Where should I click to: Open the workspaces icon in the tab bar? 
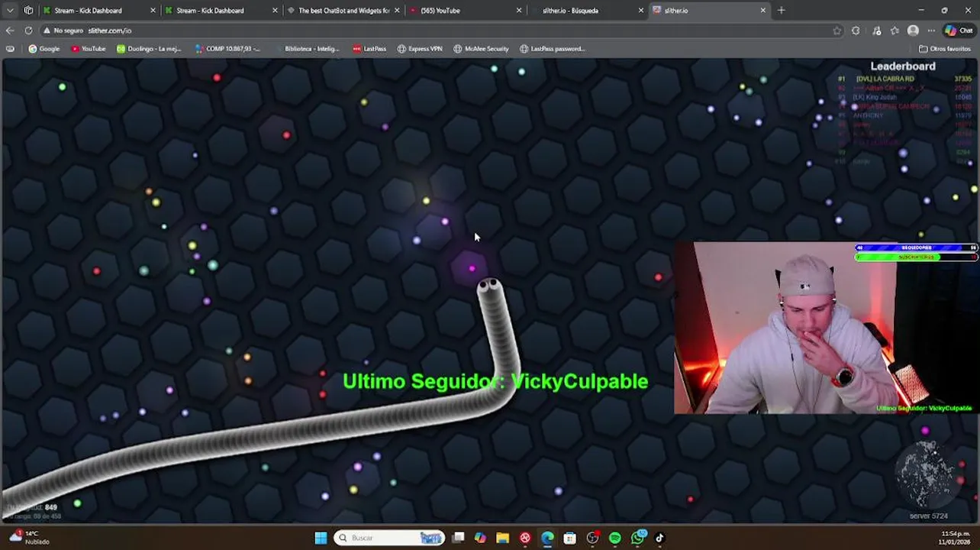click(x=28, y=11)
